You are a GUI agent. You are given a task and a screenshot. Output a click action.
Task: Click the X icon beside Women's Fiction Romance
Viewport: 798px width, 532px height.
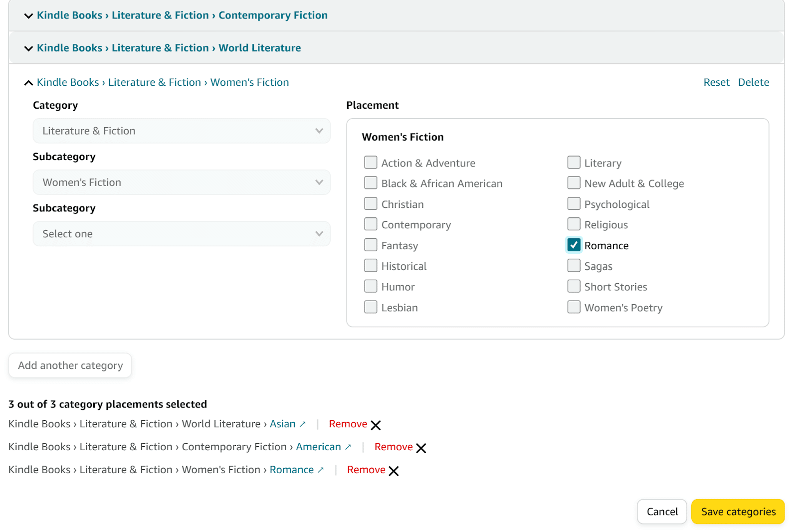[x=394, y=471]
